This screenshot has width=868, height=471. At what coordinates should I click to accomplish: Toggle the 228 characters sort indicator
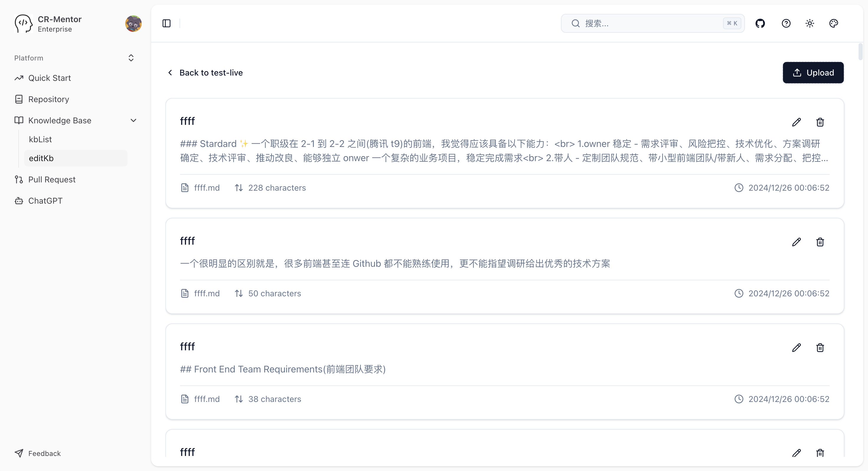239,188
